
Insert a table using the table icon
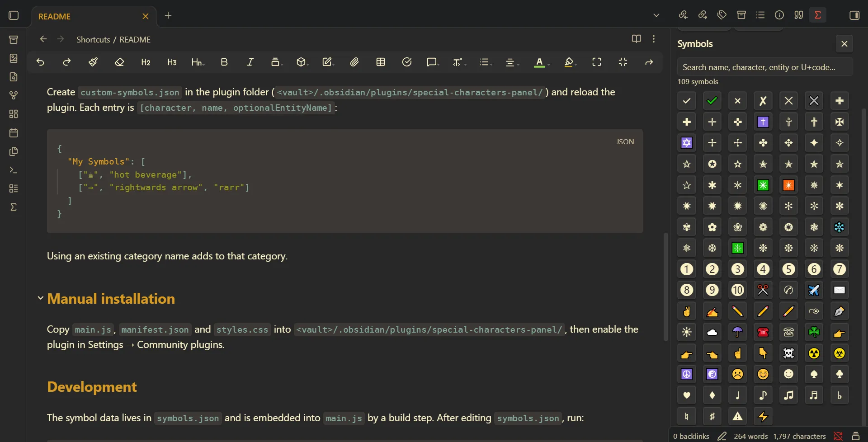(x=381, y=62)
